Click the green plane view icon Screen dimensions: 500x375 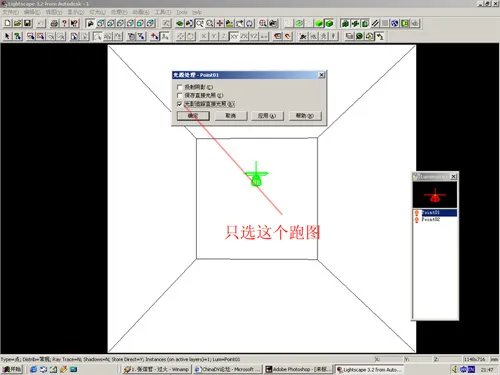pyautogui.click(x=180, y=23)
